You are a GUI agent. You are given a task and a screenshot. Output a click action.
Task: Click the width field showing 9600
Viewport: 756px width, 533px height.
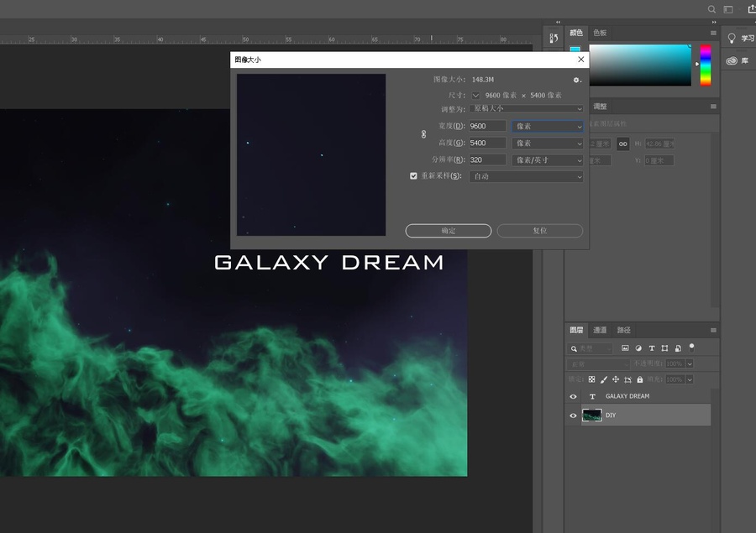pyautogui.click(x=487, y=126)
